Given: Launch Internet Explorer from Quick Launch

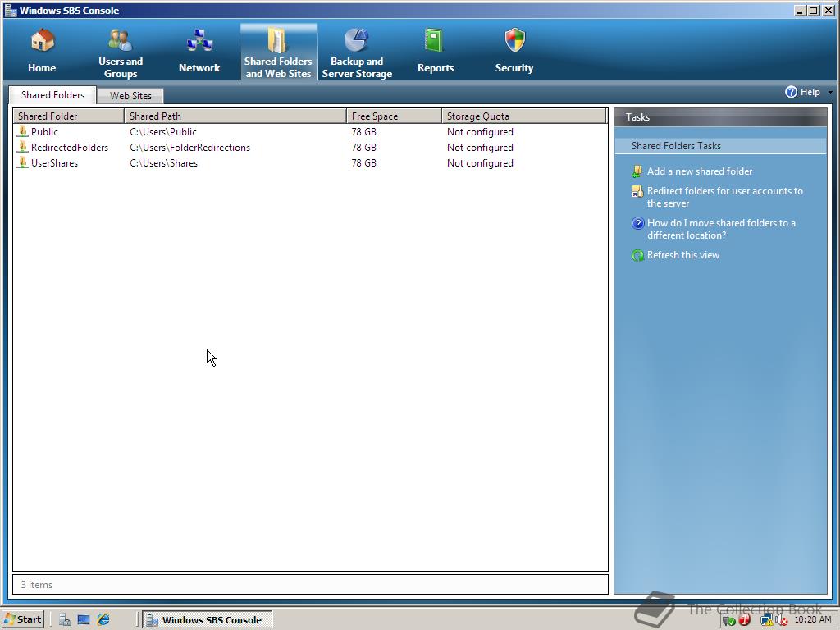Looking at the screenshot, I should pos(103,620).
